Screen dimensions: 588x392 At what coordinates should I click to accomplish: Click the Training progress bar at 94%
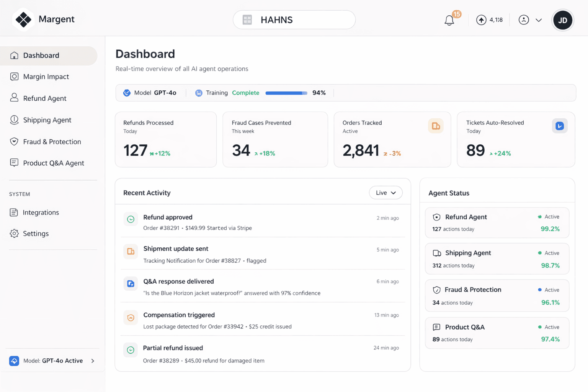286,93
